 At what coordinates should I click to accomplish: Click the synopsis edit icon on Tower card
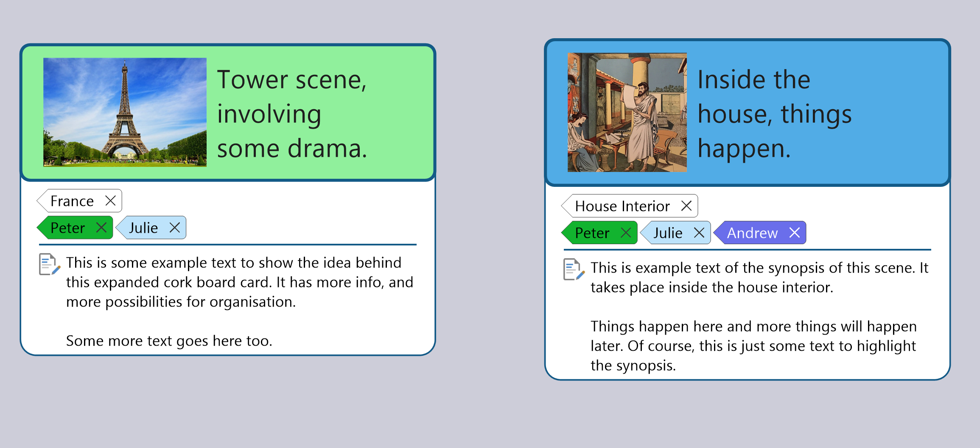tap(50, 264)
